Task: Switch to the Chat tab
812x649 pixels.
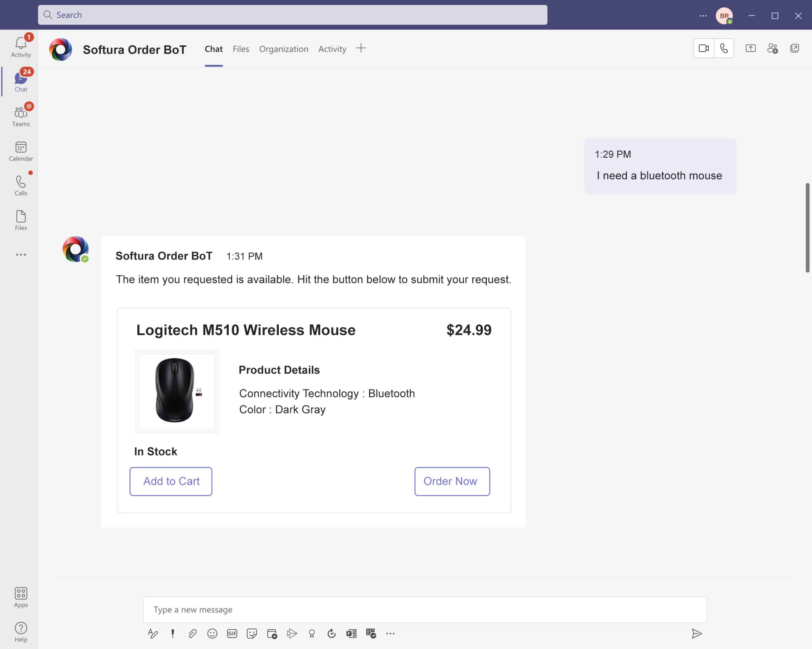Action: [x=213, y=49]
